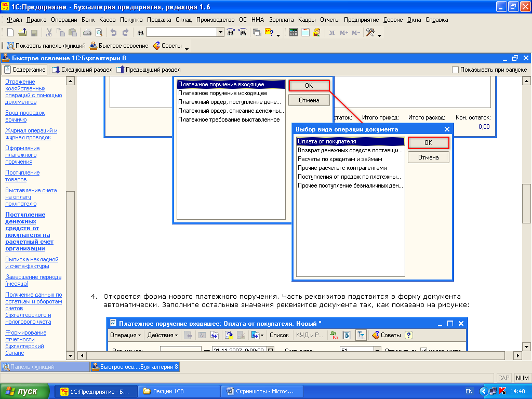Toggle the Содержание contents panel button
The width and height of the screenshot is (532, 399).
coord(25,70)
